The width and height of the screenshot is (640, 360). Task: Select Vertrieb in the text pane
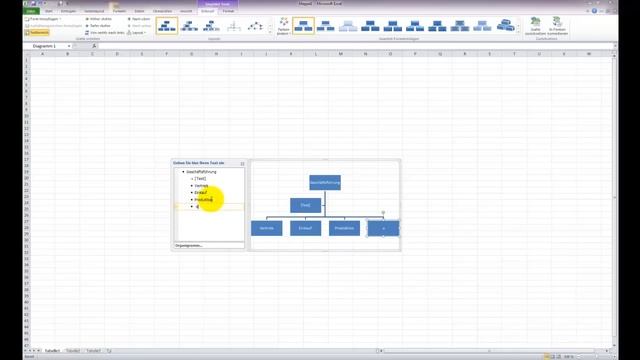coord(201,186)
